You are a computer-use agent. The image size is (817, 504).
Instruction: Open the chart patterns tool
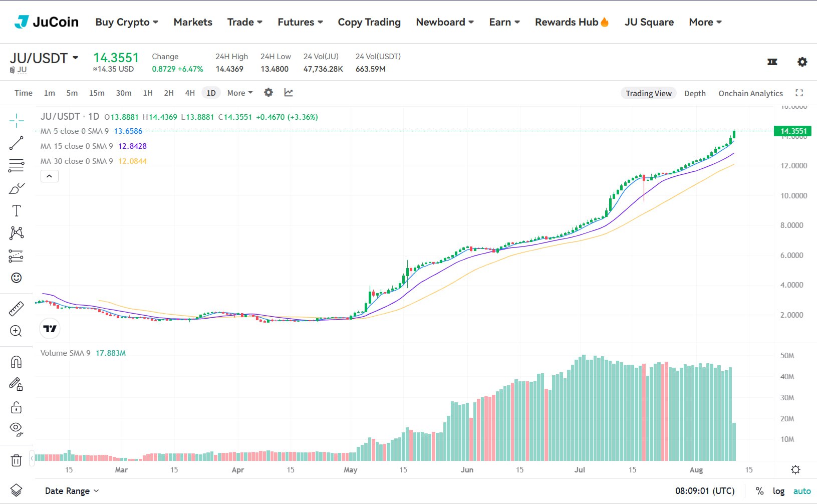pos(17,233)
